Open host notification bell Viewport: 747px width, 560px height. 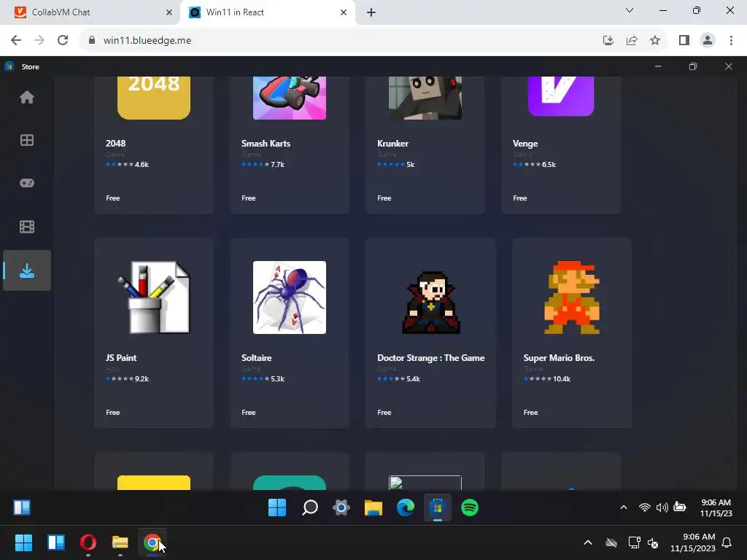point(727,542)
